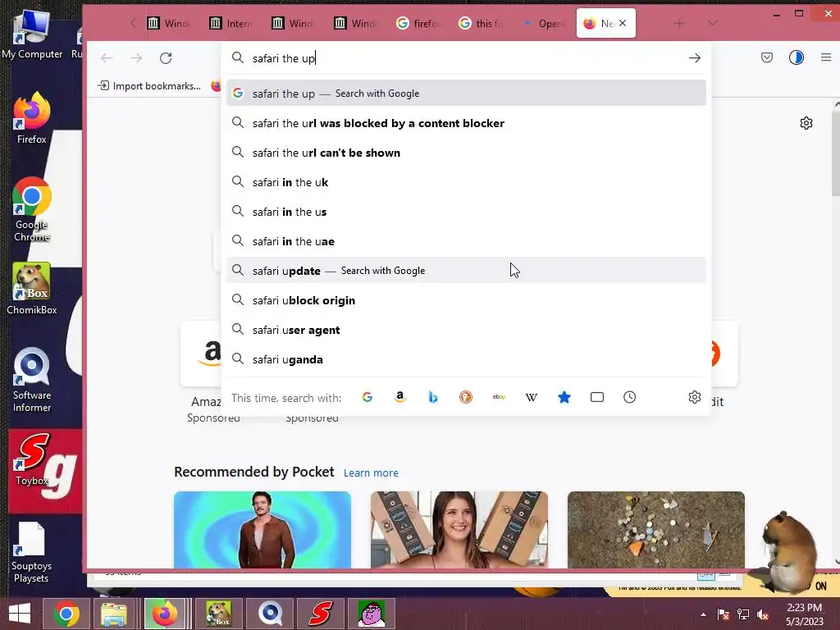Select suggestion 'safari uganda'

[466, 359]
